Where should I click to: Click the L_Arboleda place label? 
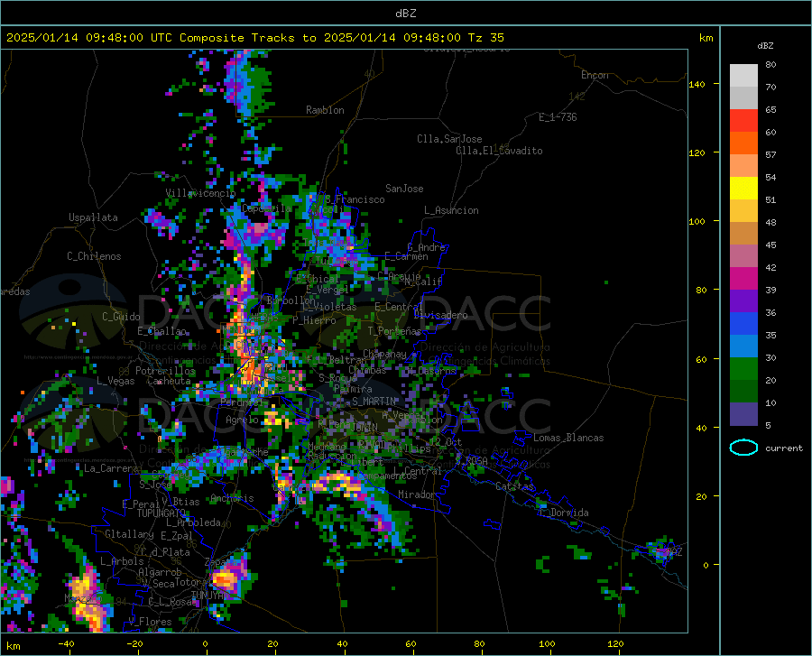(193, 522)
